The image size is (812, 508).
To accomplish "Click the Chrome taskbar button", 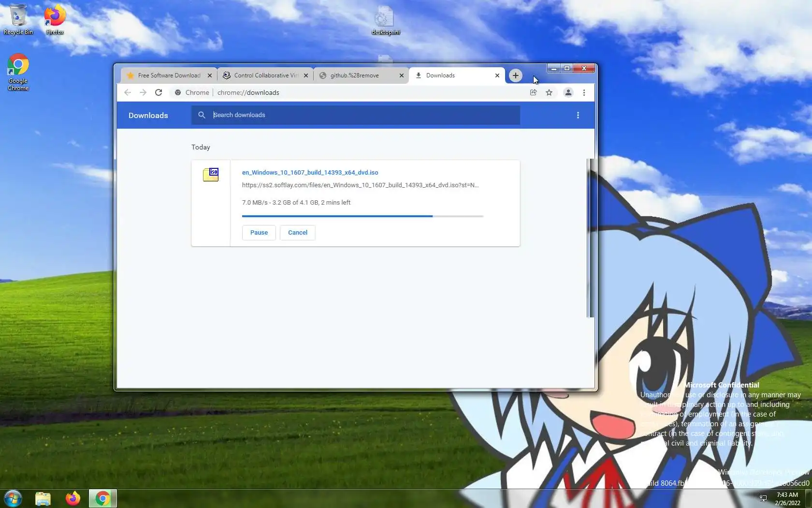I will 103,498.
